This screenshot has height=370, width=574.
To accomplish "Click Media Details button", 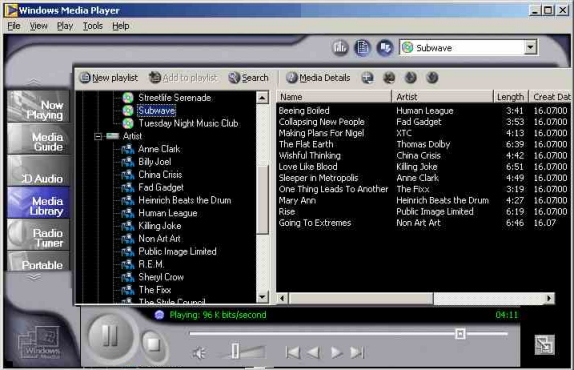I will tap(318, 78).
